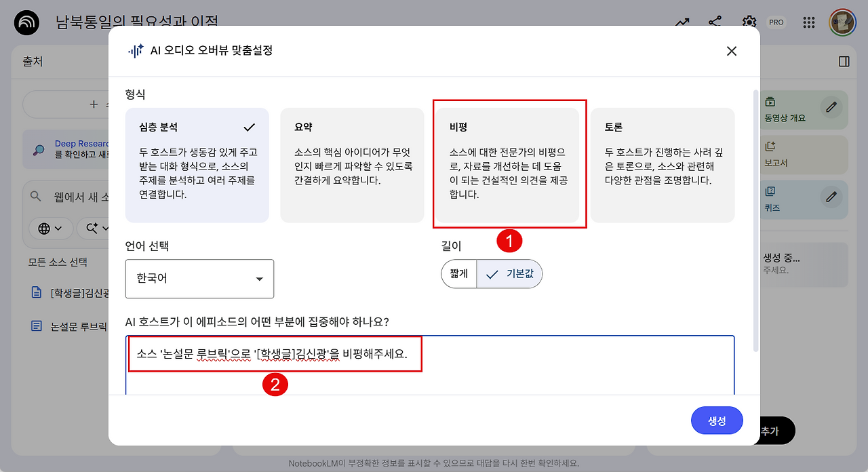Edit the 퀴즈 card with pencil icon
This screenshot has height=472, width=868.
coord(831,197)
